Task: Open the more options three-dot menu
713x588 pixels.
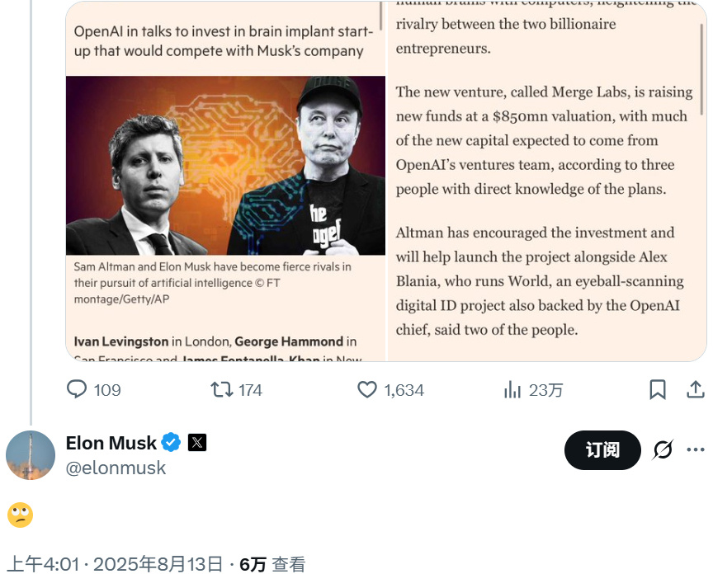Action: [696, 448]
